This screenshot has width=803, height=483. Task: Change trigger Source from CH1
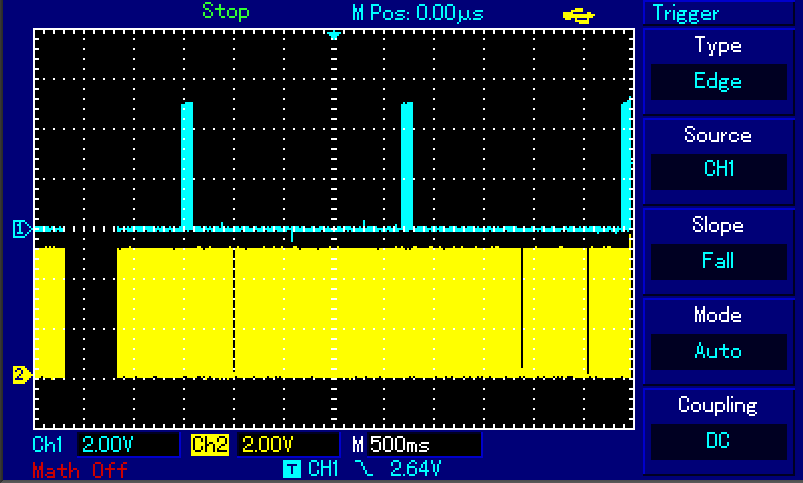pyautogui.click(x=719, y=171)
